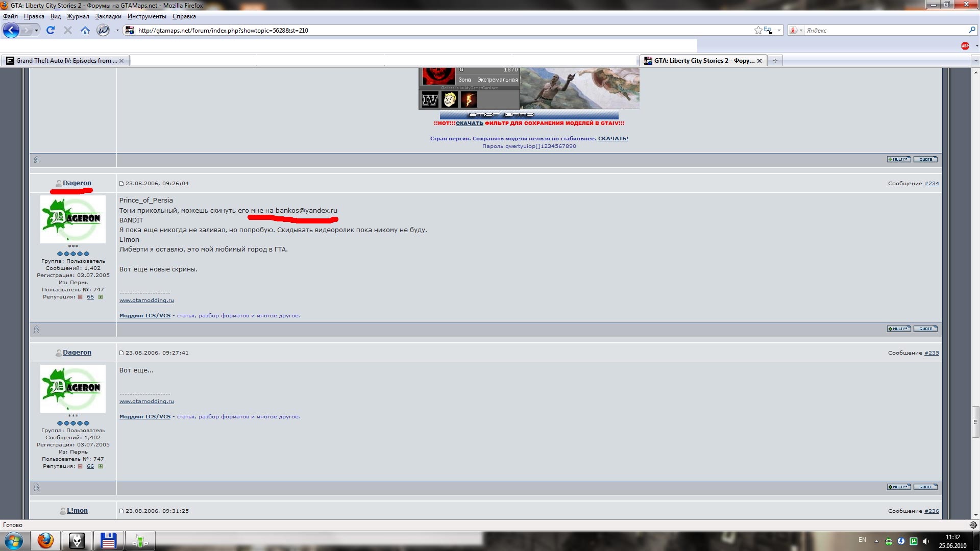This screenshot has height=551, width=980.
Task: Open the Правка menu
Action: click(34, 16)
